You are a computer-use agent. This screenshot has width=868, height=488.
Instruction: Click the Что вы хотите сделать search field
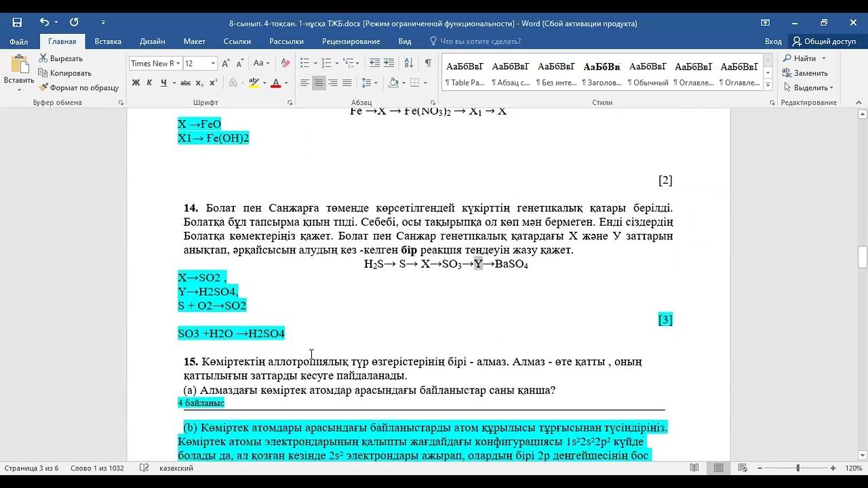point(480,41)
